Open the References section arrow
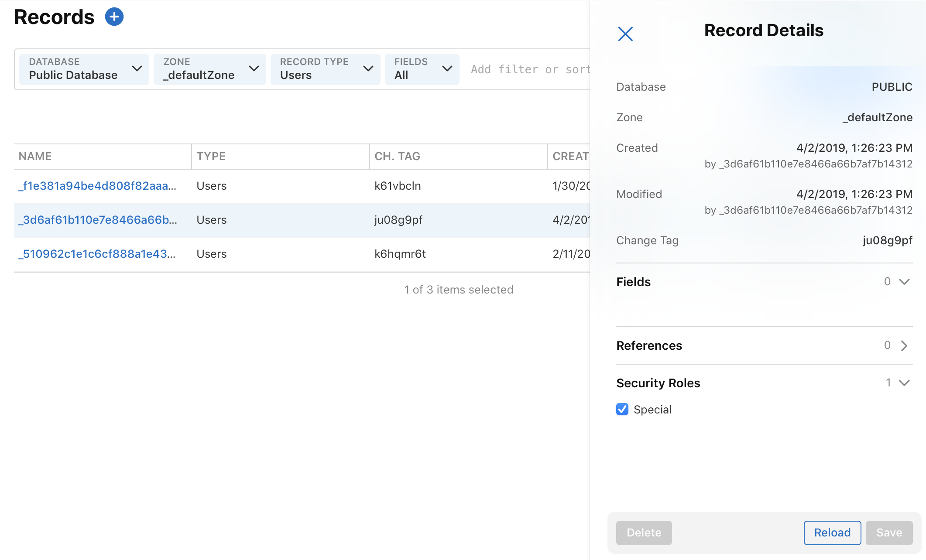Viewport: 926px width, 560px height. (904, 345)
